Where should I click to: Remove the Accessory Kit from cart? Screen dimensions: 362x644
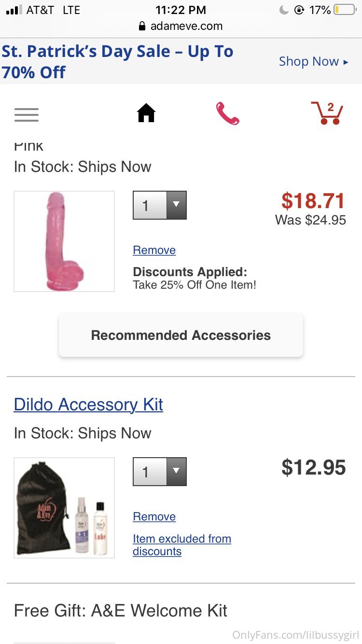154,517
